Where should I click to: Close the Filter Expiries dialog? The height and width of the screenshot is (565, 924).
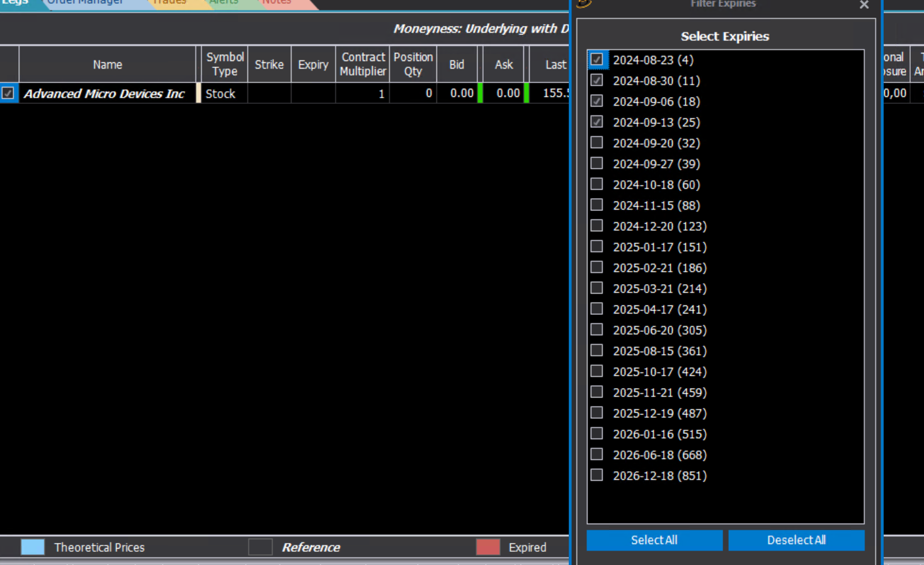pyautogui.click(x=864, y=4)
